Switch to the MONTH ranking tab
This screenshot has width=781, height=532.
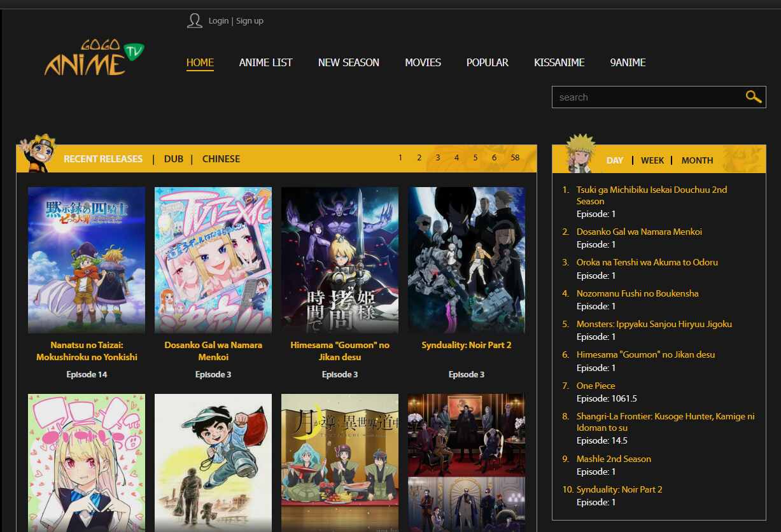697,160
